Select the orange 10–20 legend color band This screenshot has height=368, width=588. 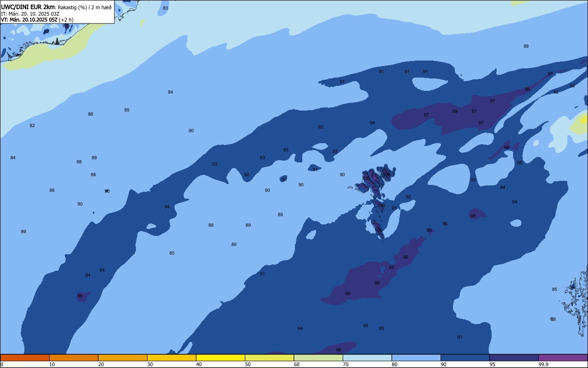tap(73, 357)
